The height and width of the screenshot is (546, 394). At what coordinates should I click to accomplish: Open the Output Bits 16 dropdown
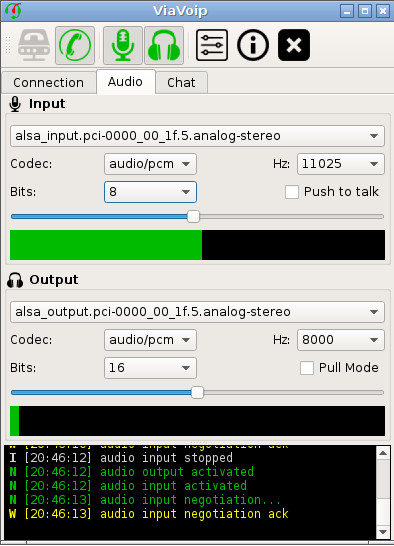[x=150, y=368]
